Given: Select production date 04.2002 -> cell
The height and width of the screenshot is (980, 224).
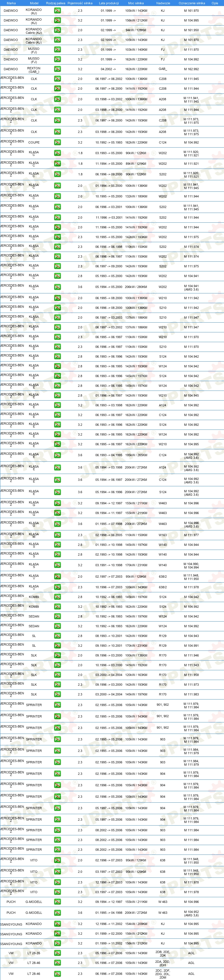Looking at the screenshot, I should pos(108,69).
